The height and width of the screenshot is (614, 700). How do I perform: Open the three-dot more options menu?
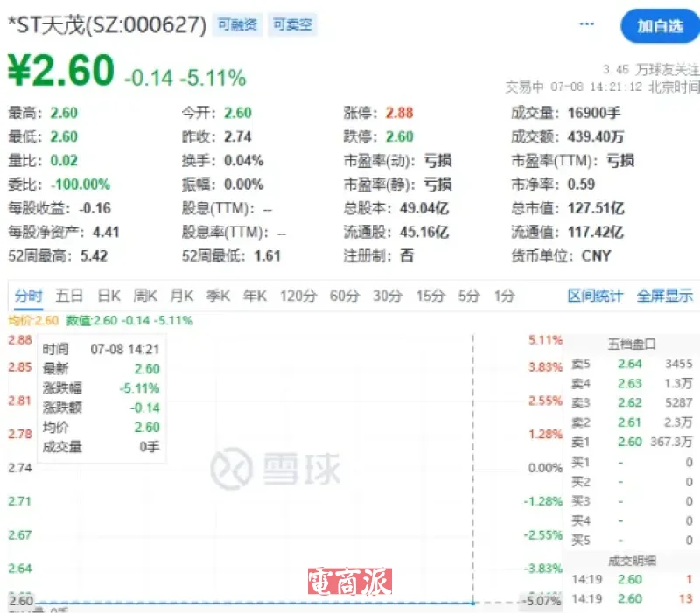[x=586, y=24]
